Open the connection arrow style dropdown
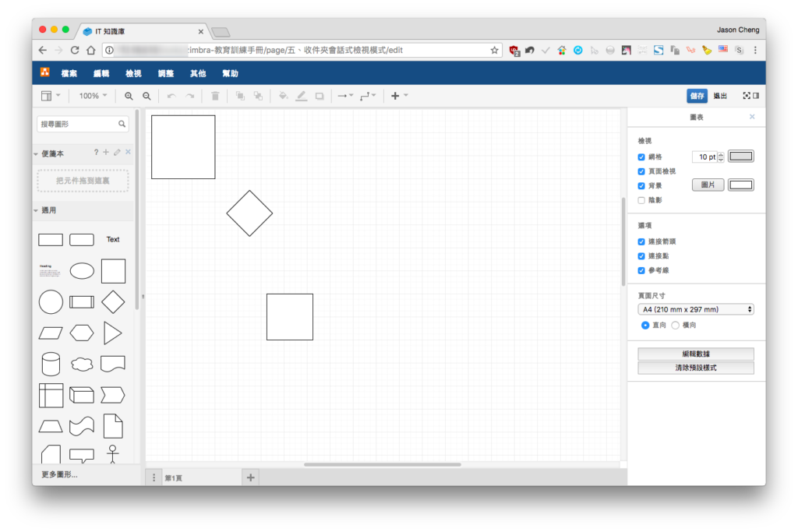798x532 pixels. 345,96
